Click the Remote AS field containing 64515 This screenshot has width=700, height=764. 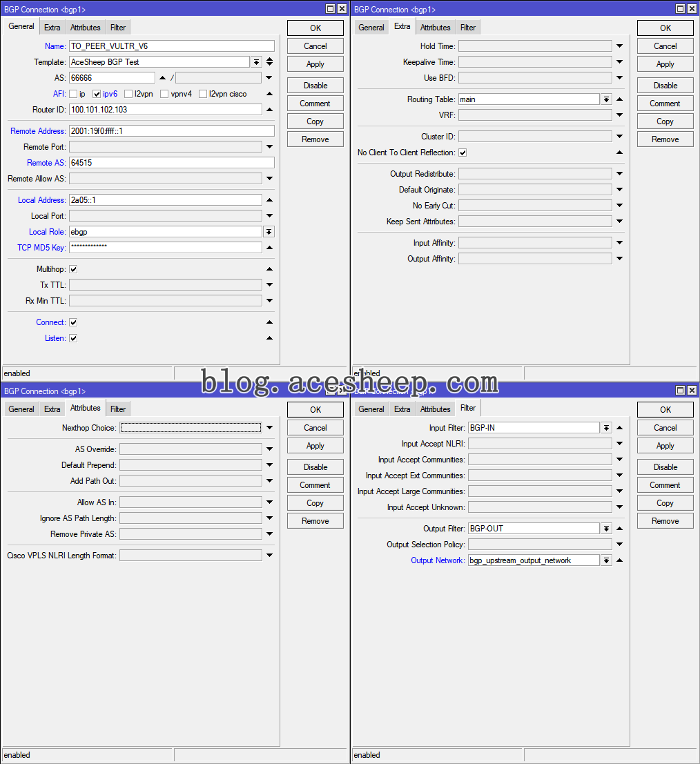point(171,163)
